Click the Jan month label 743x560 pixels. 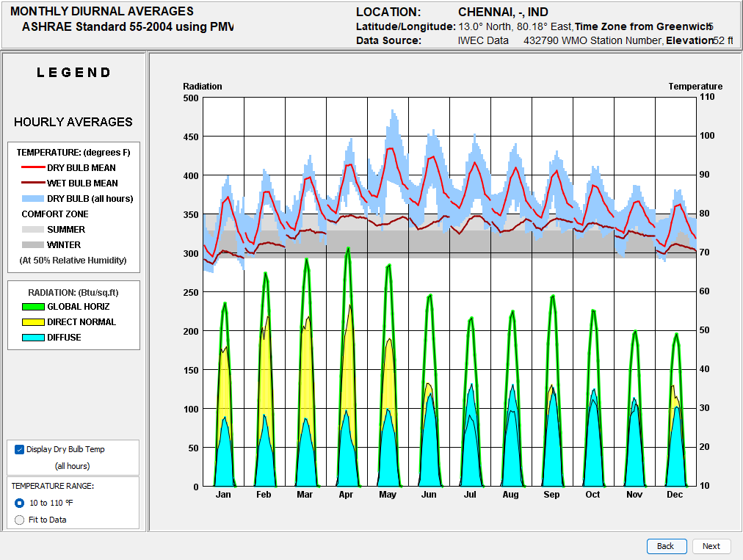point(223,495)
